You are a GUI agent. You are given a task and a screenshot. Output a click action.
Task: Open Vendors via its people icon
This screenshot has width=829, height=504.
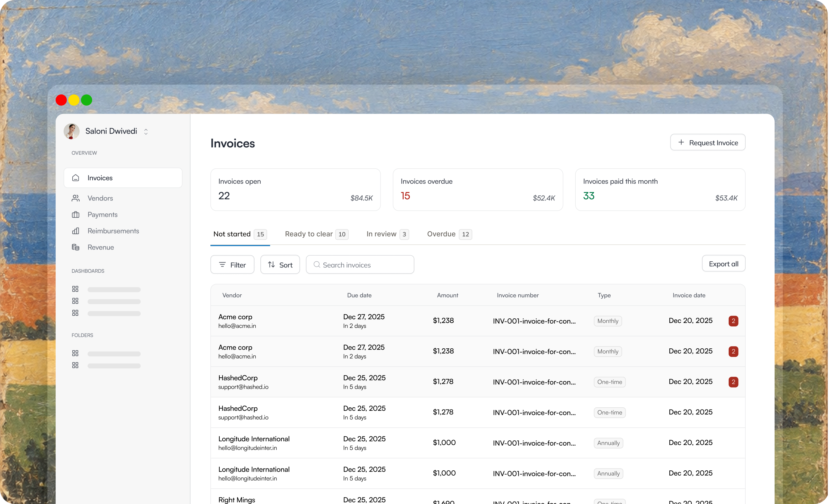pos(76,198)
